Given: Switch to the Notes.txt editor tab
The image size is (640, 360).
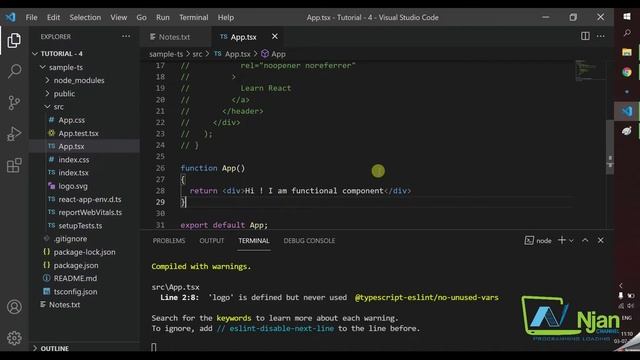Looking at the screenshot, I should 176,37.
